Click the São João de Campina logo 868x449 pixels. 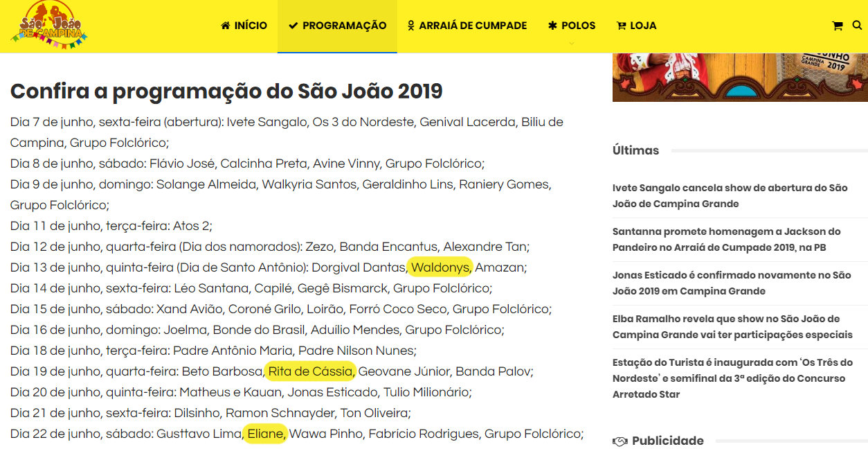(x=50, y=25)
